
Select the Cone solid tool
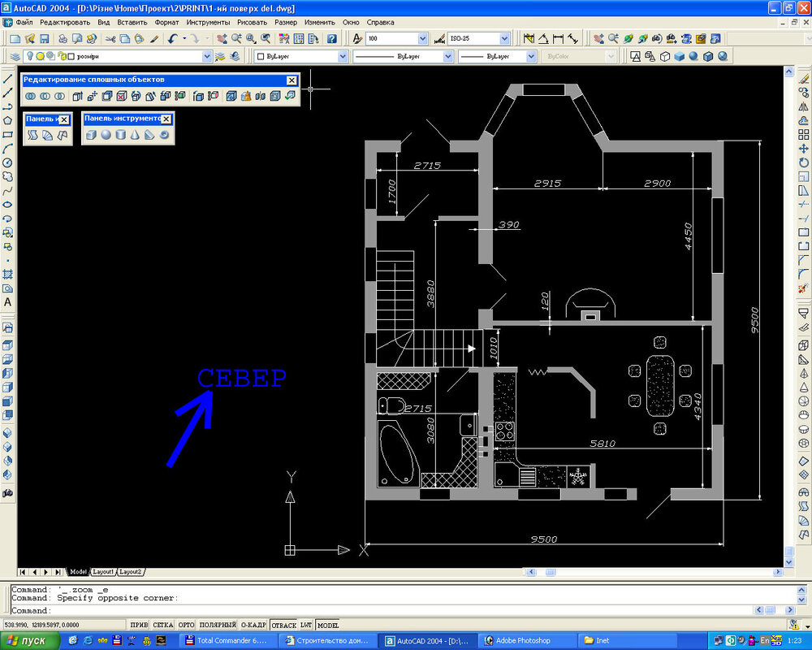tap(135, 135)
